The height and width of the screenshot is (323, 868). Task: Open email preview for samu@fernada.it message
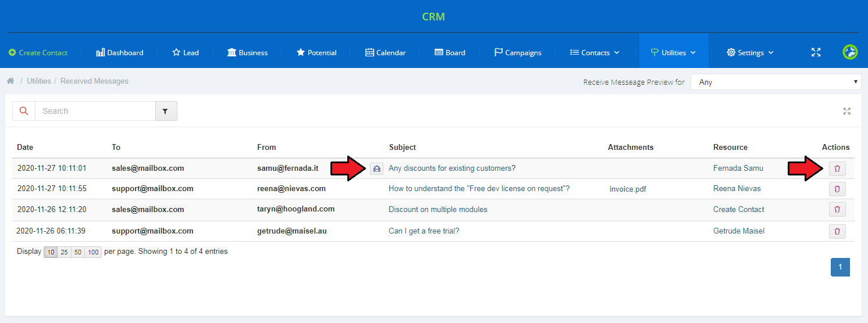(376, 168)
